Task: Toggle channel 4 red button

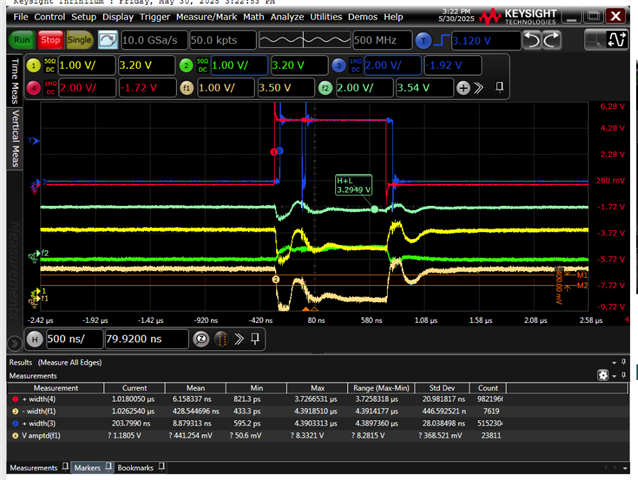Action: 34,88
